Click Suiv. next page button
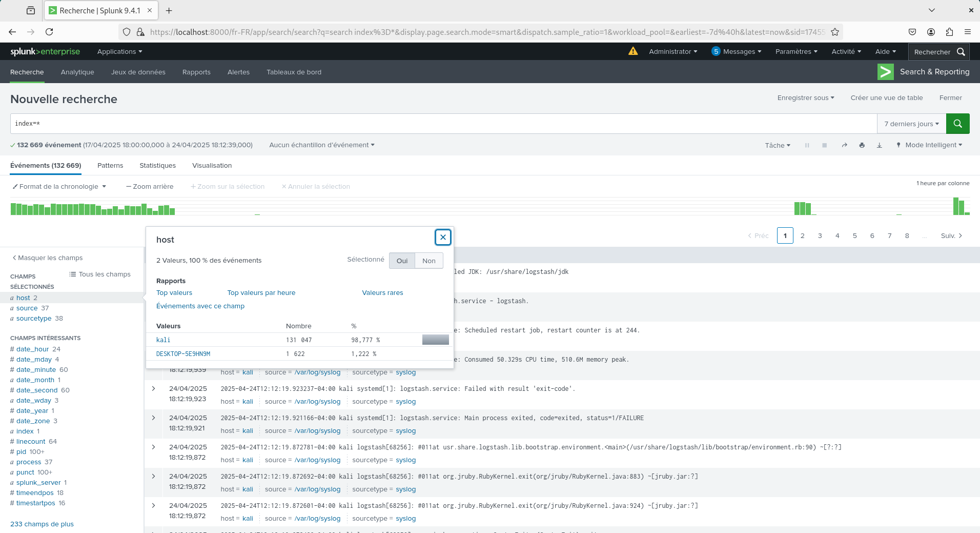 [951, 235]
